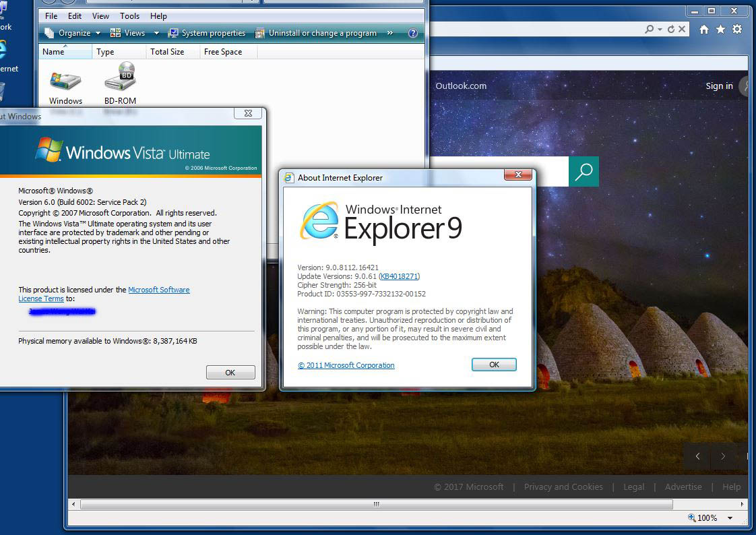Click the KB4018271 update link
This screenshot has width=756, height=535.
(x=400, y=276)
